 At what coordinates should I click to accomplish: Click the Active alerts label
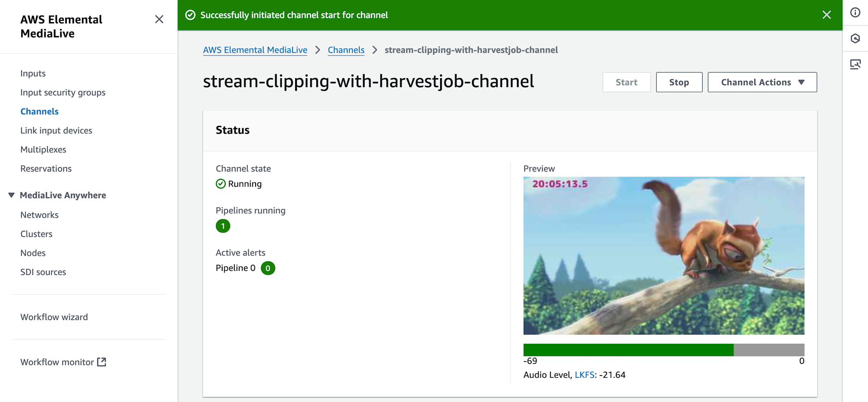click(x=240, y=253)
